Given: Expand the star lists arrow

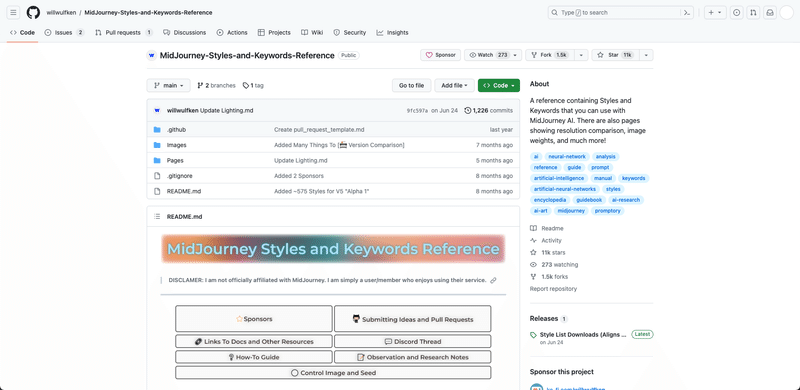Looking at the screenshot, I should 647,55.
